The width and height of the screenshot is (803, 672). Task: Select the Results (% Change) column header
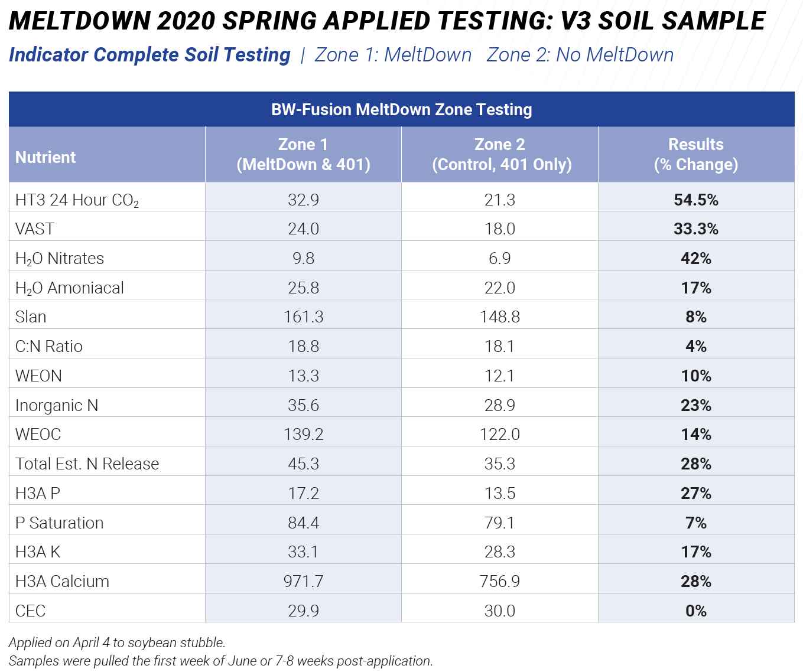[x=696, y=154]
